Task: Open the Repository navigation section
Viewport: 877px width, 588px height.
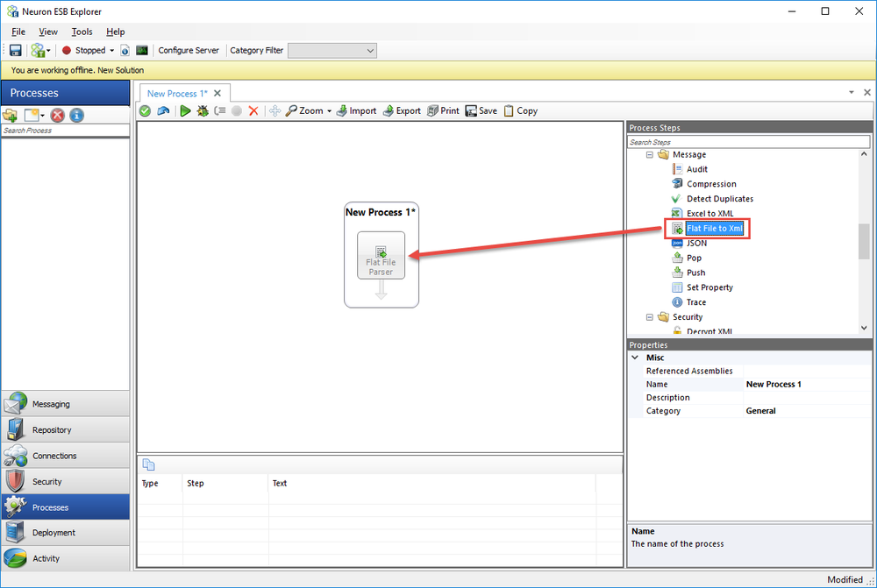Action: pyautogui.click(x=66, y=429)
